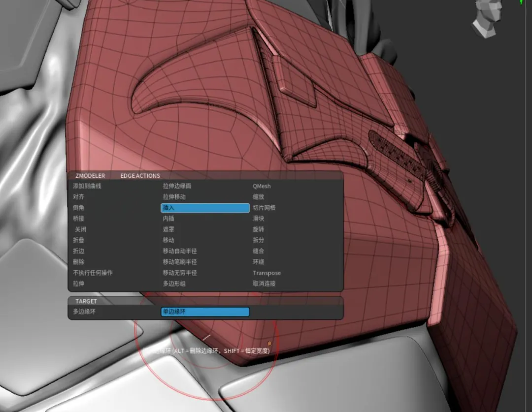Image resolution: width=532 pixels, height=412 pixels.
Task: Select the 对齐 action
Action: (x=78, y=197)
